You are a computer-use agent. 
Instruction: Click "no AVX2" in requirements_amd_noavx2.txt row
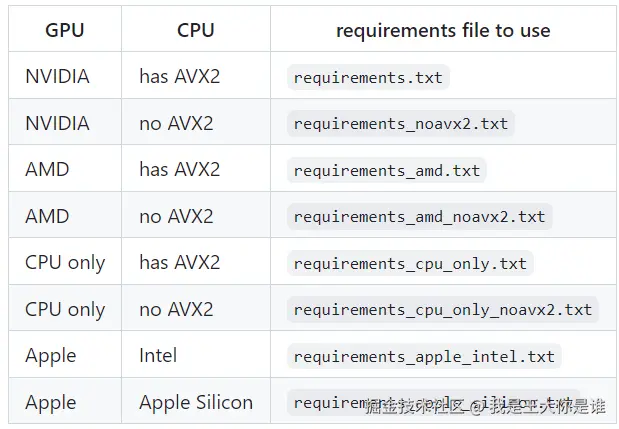point(176,216)
